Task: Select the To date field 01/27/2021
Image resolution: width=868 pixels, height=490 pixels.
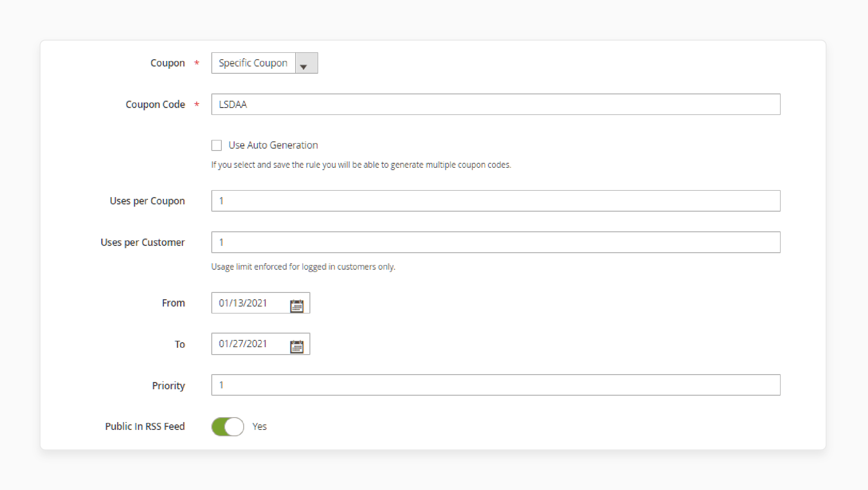Action: coord(260,344)
